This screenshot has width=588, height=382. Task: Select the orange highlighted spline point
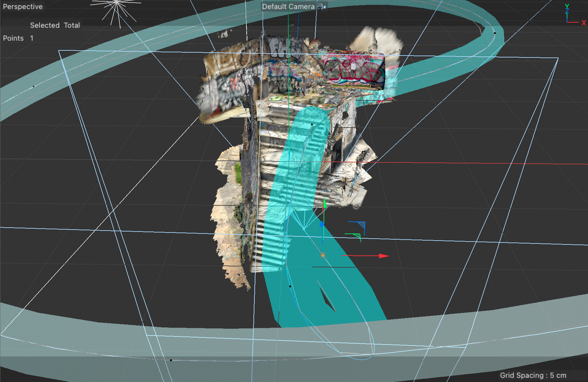[322, 255]
